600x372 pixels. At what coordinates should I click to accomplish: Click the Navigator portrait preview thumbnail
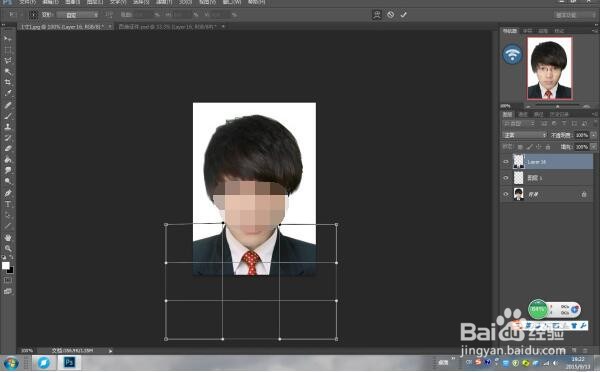pos(549,68)
